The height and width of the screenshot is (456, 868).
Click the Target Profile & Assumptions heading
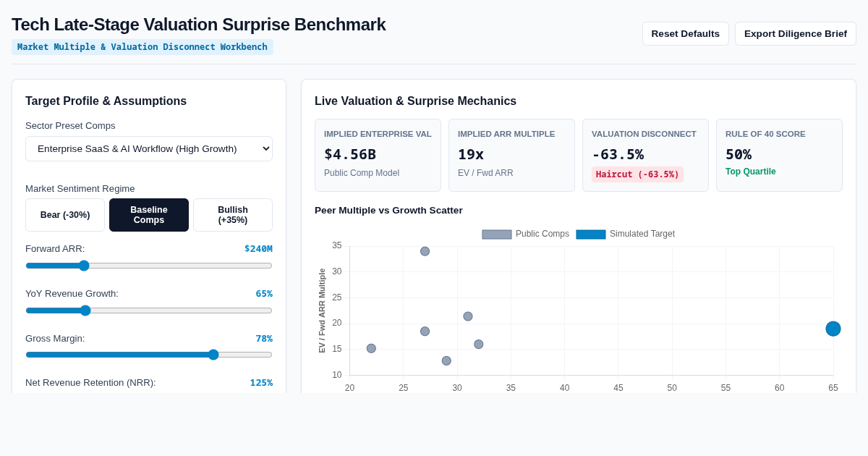106,101
